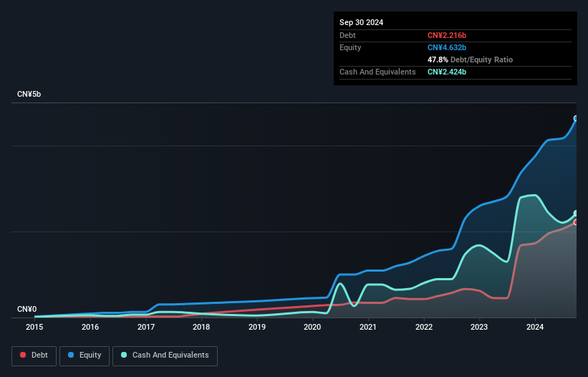The height and width of the screenshot is (377, 588).
Task: Click the 2023 x-axis label
Action: click(479, 327)
